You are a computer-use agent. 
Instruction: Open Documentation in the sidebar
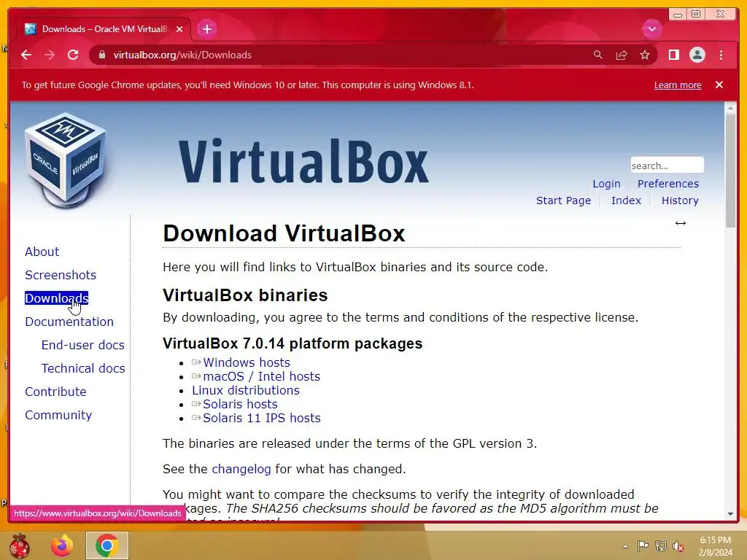(69, 322)
